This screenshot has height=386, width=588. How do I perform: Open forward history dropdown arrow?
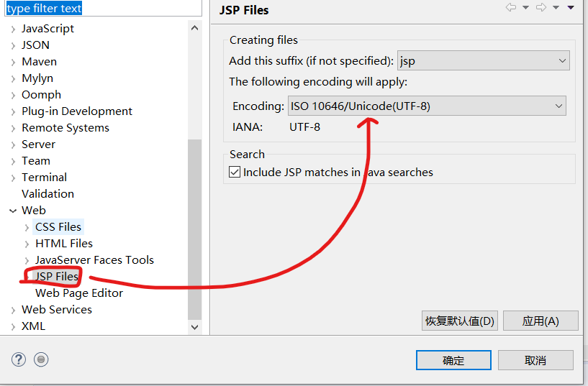click(556, 7)
